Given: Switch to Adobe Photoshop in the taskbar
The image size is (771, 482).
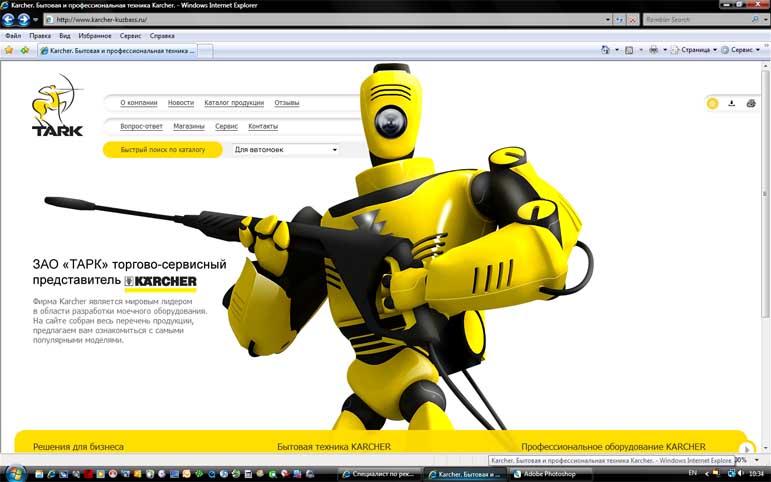Looking at the screenshot, I should (x=550, y=473).
